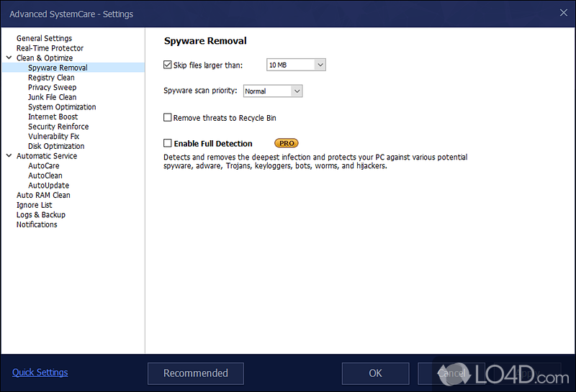
Task: Go to Registry Clean settings
Action: pyautogui.click(x=51, y=78)
